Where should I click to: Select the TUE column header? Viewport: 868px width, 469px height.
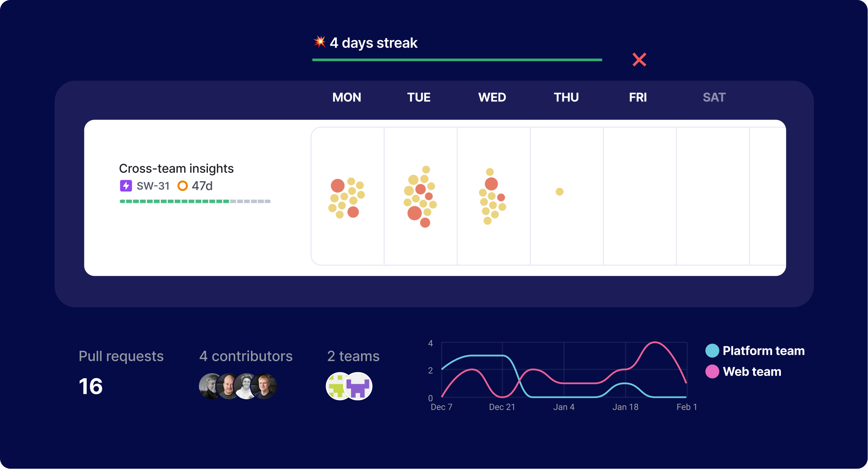click(x=419, y=97)
